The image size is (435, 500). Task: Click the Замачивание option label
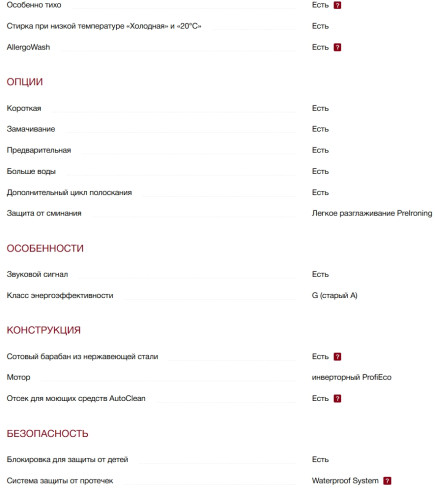[x=31, y=129]
